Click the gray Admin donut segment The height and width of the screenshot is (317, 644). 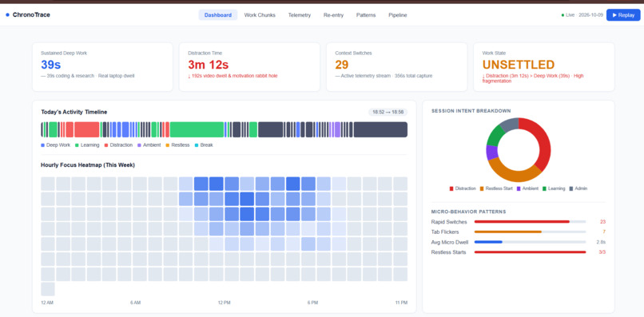coord(509,124)
